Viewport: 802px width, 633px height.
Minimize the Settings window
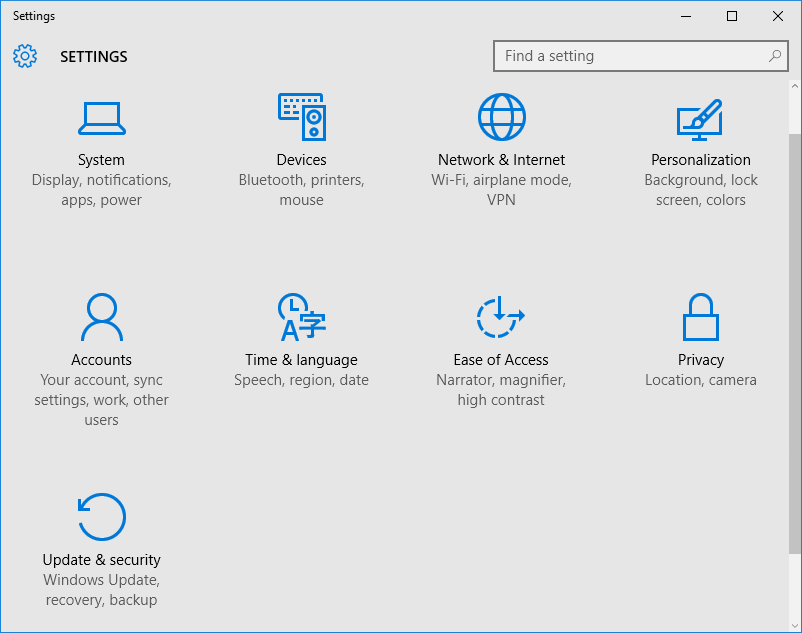click(686, 16)
